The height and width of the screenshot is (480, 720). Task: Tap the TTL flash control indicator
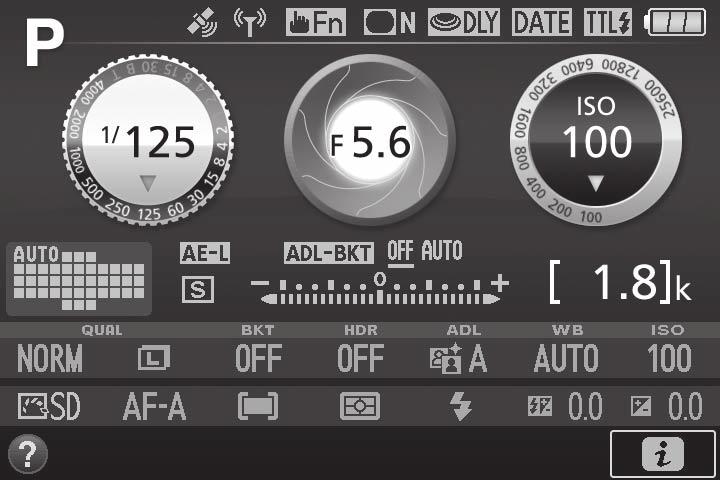click(608, 22)
